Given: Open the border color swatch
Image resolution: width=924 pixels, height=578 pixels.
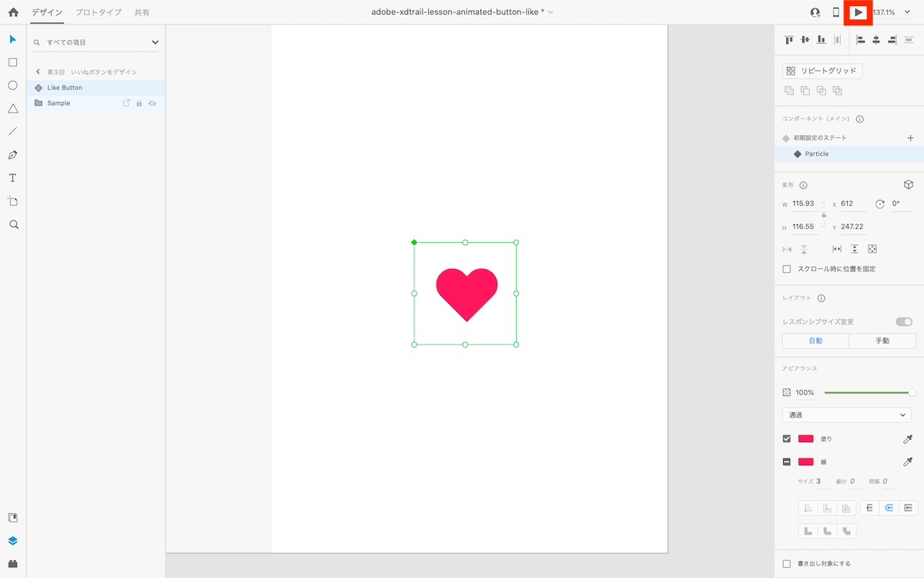Looking at the screenshot, I should pos(806,462).
